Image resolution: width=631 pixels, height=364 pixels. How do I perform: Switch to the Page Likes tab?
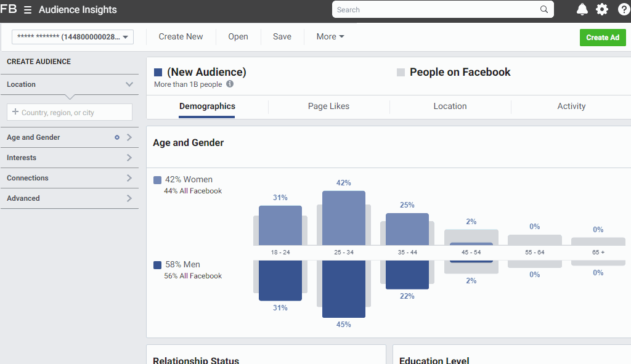(x=328, y=106)
